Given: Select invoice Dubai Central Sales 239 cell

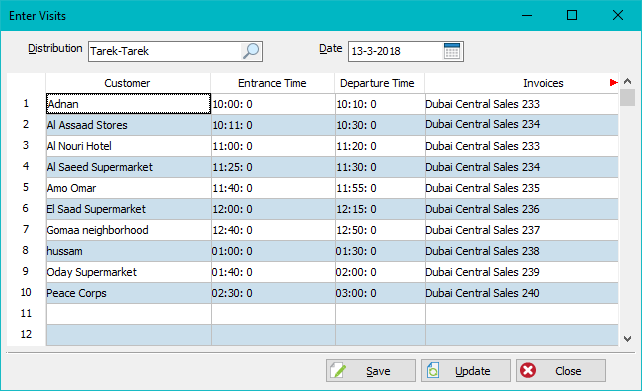Looking at the screenshot, I should [x=522, y=272].
